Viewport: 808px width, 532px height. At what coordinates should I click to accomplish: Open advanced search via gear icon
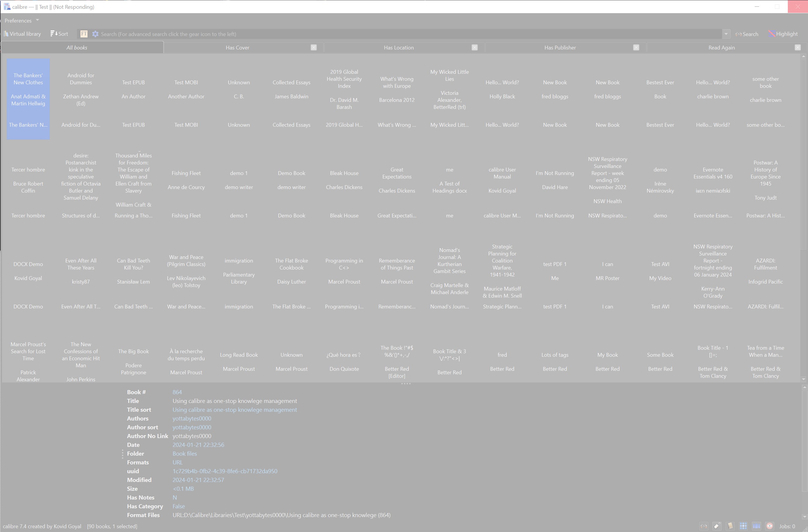click(x=95, y=34)
